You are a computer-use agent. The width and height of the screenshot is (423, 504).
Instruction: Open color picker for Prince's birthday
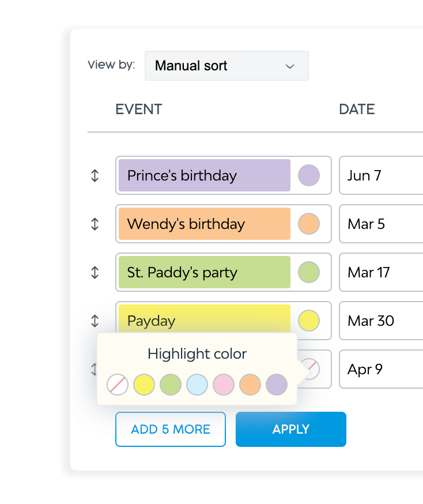point(309,175)
